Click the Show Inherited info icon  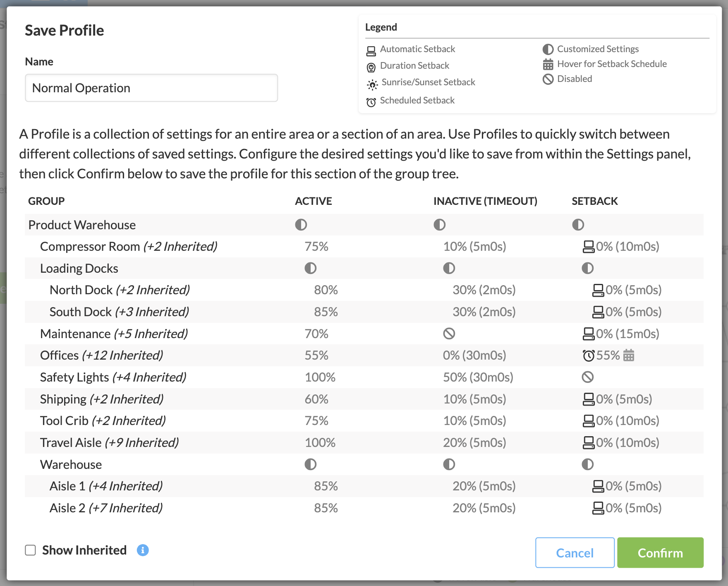[x=143, y=550]
